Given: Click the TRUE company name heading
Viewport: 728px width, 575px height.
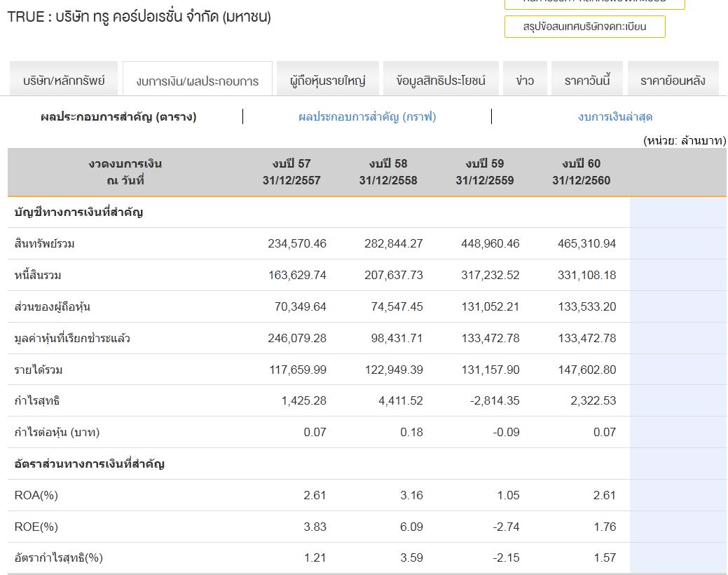Looking at the screenshot, I should click(x=139, y=17).
